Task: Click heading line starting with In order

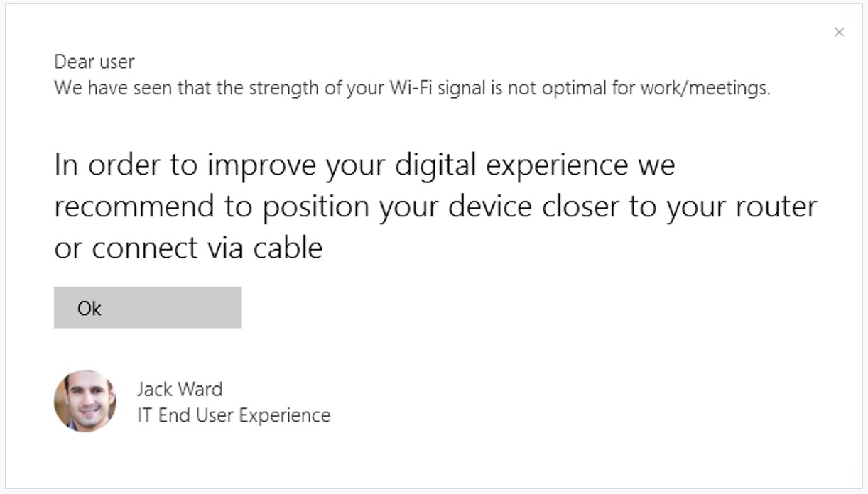Action: click(x=364, y=165)
